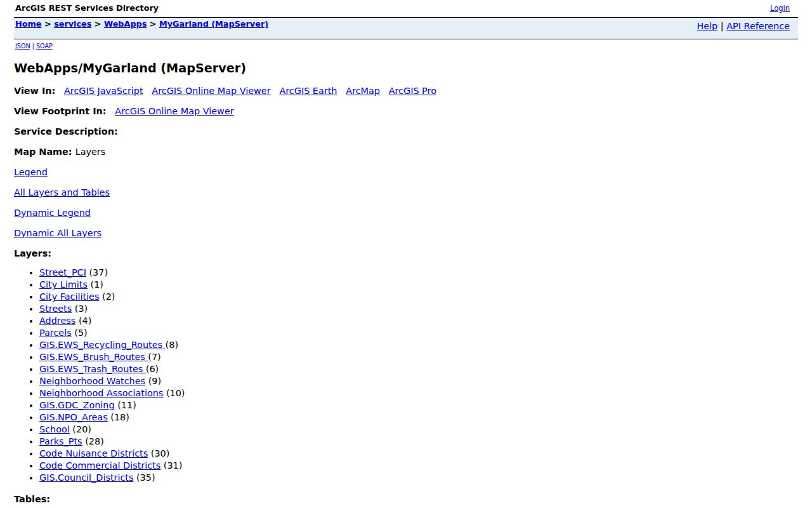Open the Legend link
Viewport: 812px width, 508px height.
(30, 172)
